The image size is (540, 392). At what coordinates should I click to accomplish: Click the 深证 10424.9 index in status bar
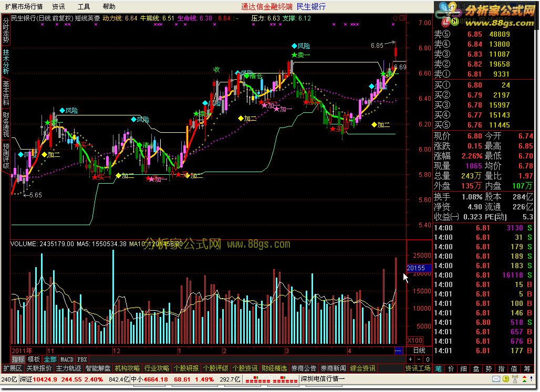61,379
